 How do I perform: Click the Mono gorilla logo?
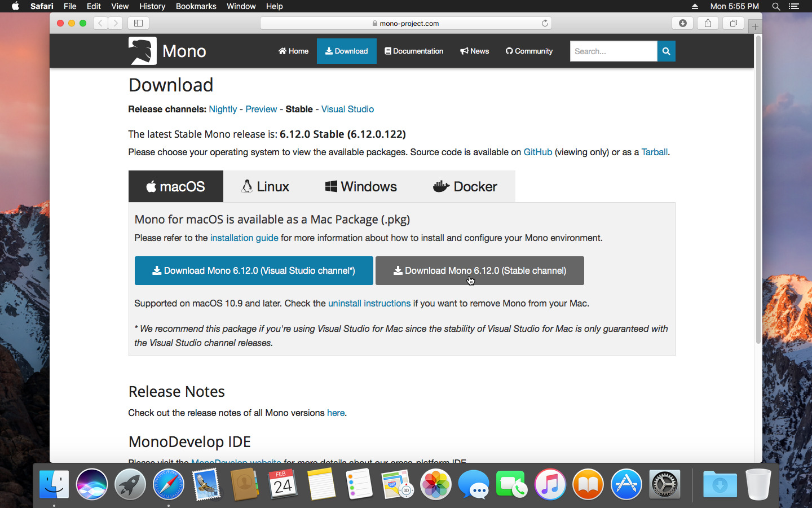point(142,51)
